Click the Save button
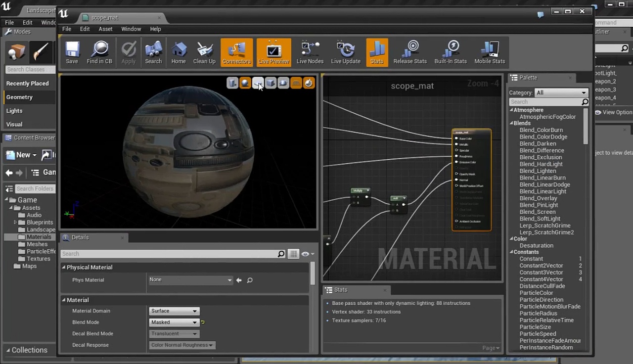This screenshot has width=633, height=364. pos(72,52)
